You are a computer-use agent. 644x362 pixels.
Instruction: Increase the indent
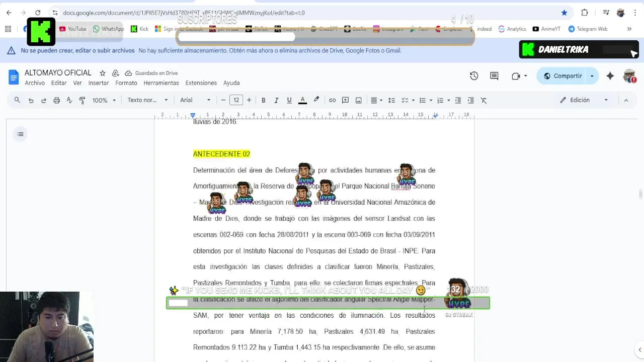[x=471, y=100]
